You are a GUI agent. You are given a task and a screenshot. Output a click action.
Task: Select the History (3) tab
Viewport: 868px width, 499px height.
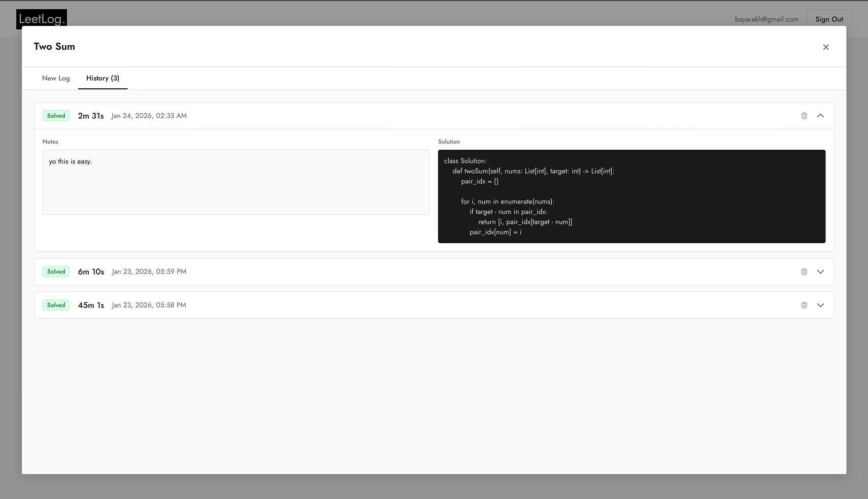point(103,78)
